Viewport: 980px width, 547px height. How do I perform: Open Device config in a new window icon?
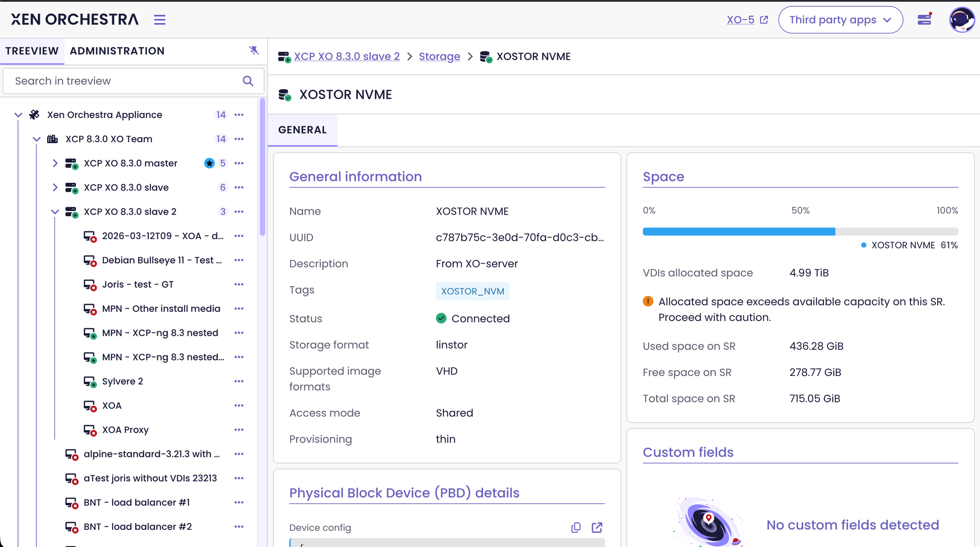pos(597,527)
